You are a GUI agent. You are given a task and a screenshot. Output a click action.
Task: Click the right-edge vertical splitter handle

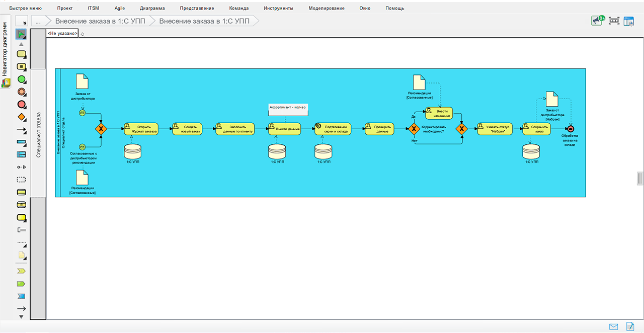(640, 179)
